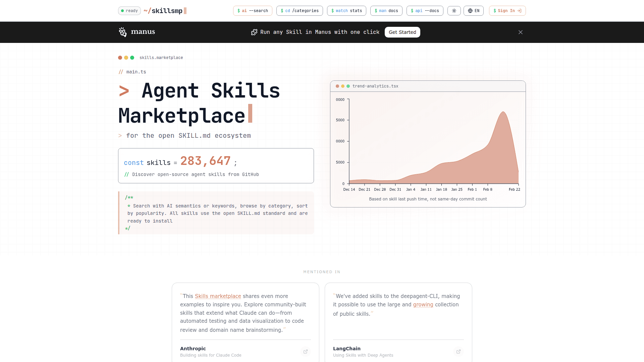Click the manus paw logo in the banner
644x362 pixels.
point(123,32)
